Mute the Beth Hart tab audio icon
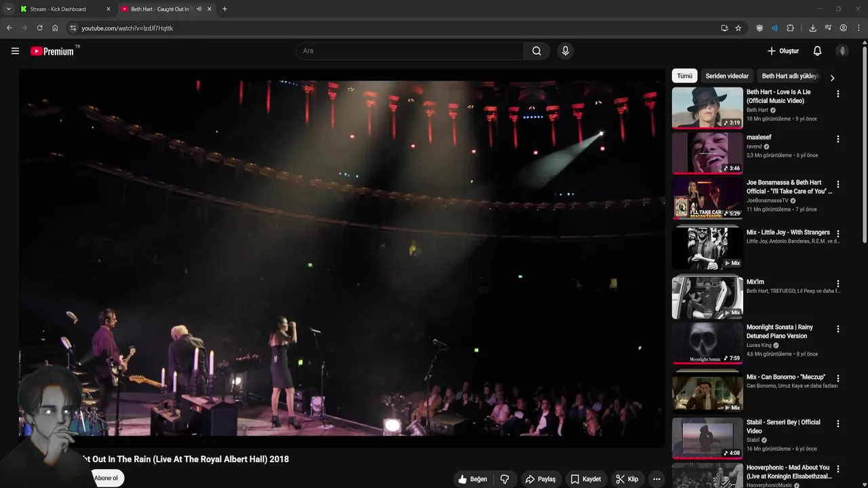 click(199, 9)
